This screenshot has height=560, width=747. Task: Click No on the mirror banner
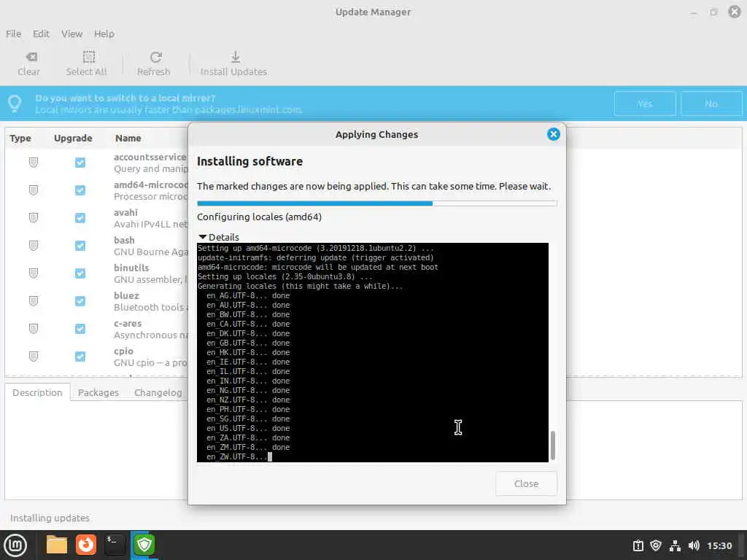coord(711,104)
